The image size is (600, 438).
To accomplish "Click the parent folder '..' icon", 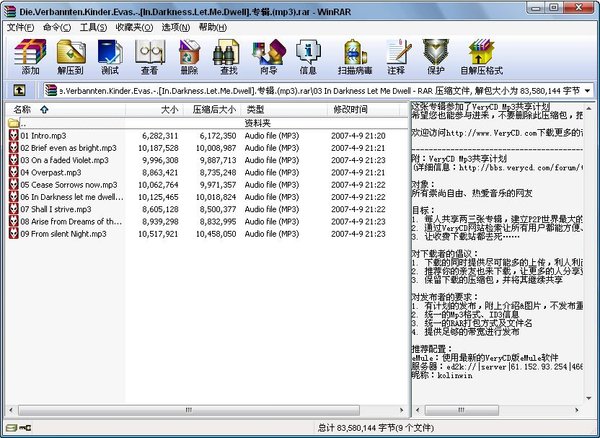I will click(x=13, y=123).
